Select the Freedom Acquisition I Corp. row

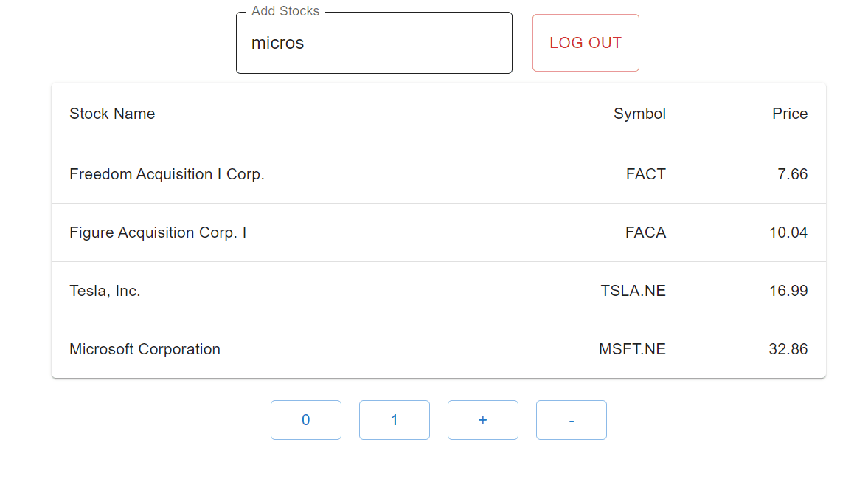point(167,174)
